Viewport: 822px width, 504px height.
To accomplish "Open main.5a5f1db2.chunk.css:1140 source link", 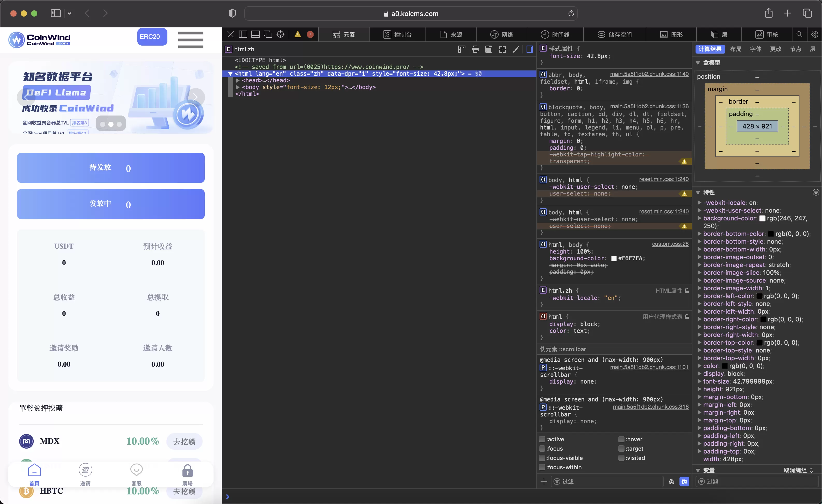I will click(x=649, y=74).
